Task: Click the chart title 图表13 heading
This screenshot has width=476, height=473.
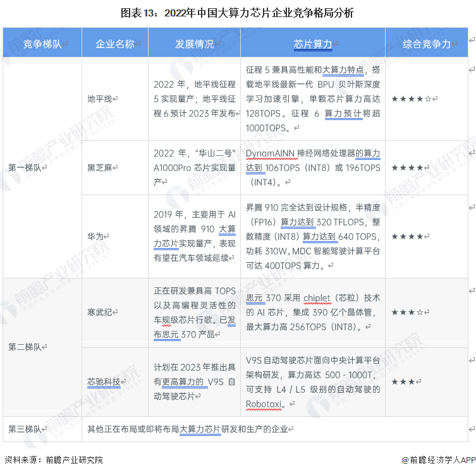Action: point(237,13)
